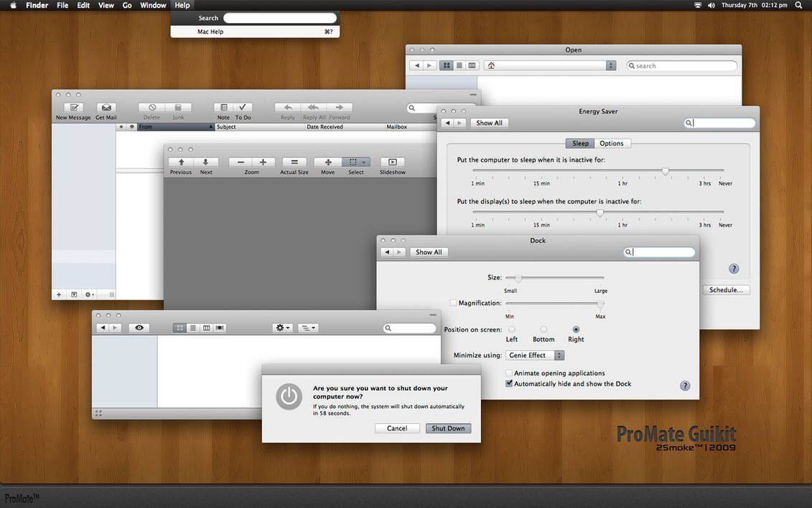The width and height of the screenshot is (812, 508).
Task: Click the search field in Open dialog
Action: pyautogui.click(x=681, y=66)
